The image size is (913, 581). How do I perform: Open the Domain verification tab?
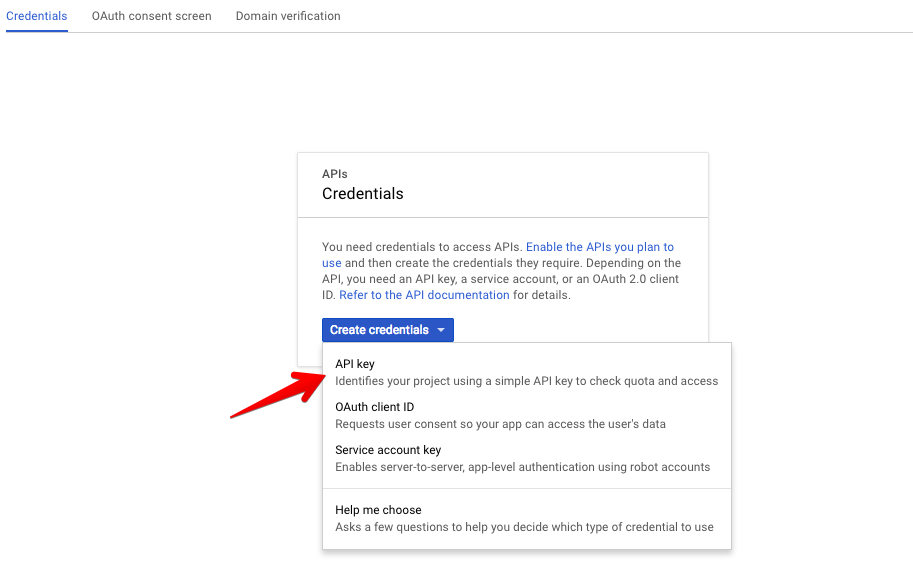tap(288, 16)
